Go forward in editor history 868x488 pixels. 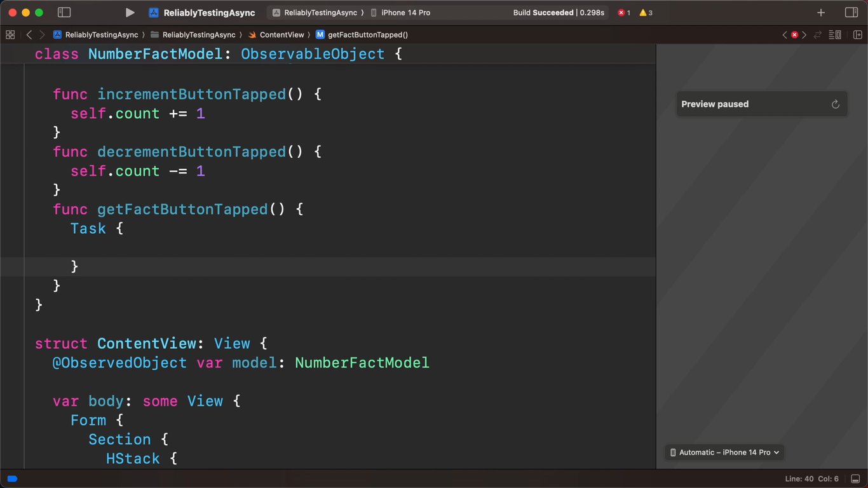[x=42, y=35]
